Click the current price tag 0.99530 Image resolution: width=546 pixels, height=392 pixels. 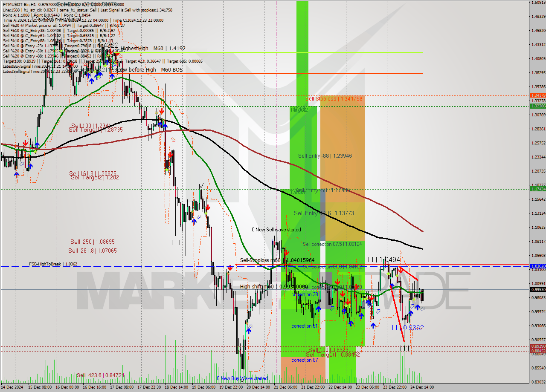coord(537,289)
